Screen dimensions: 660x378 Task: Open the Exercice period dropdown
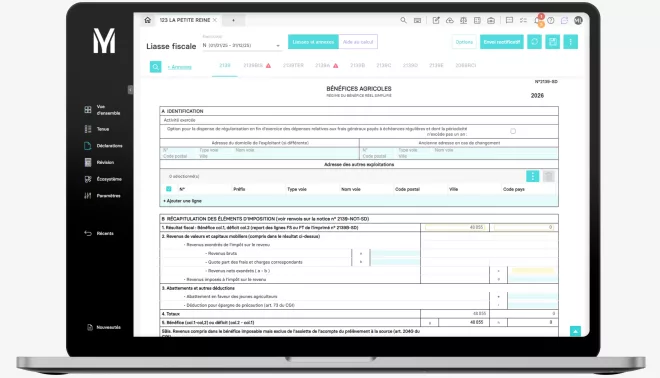[242, 45]
